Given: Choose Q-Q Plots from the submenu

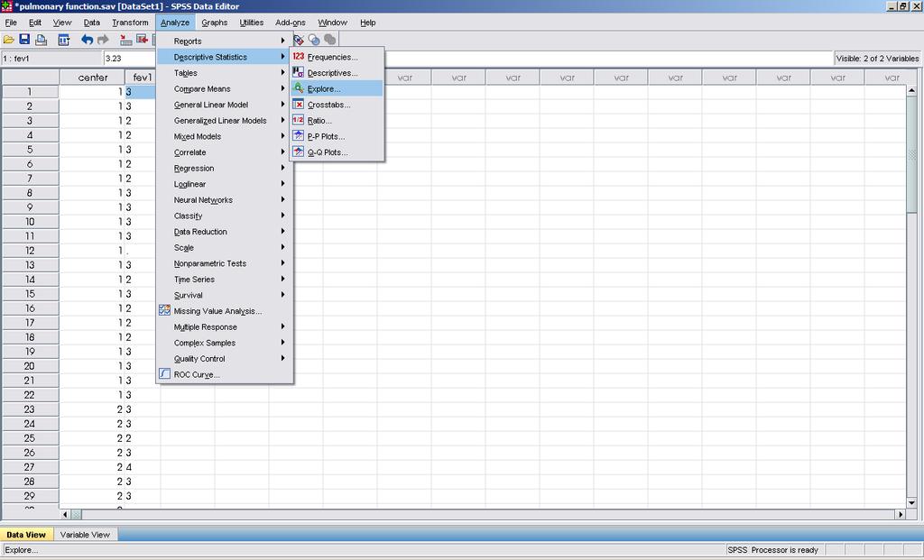Looking at the screenshot, I should tap(337, 152).
